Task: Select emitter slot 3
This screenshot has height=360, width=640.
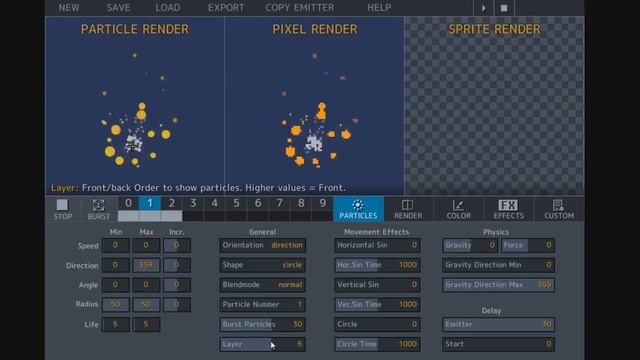Action: 193,203
